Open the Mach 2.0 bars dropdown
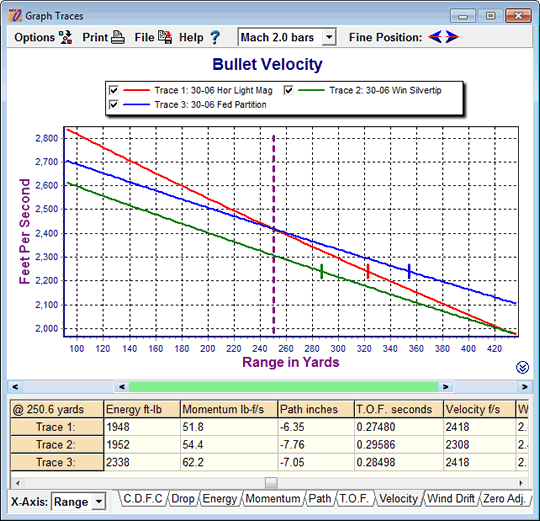The width and height of the screenshot is (540, 521). 329,37
